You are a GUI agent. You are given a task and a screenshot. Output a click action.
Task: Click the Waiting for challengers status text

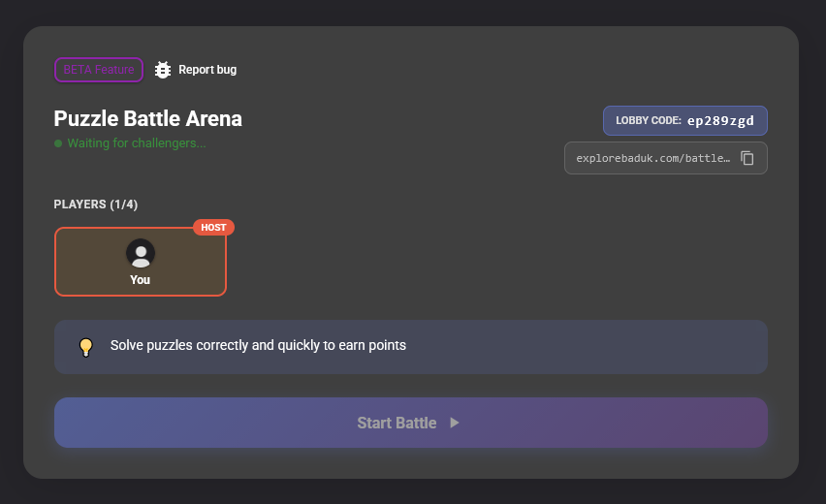point(137,143)
